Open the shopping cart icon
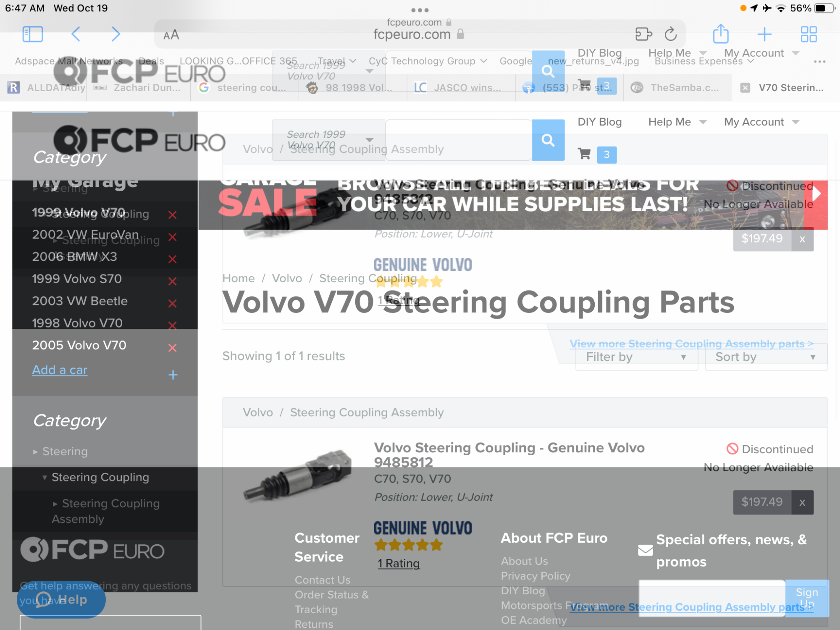This screenshot has height=630, width=840. pyautogui.click(x=584, y=154)
